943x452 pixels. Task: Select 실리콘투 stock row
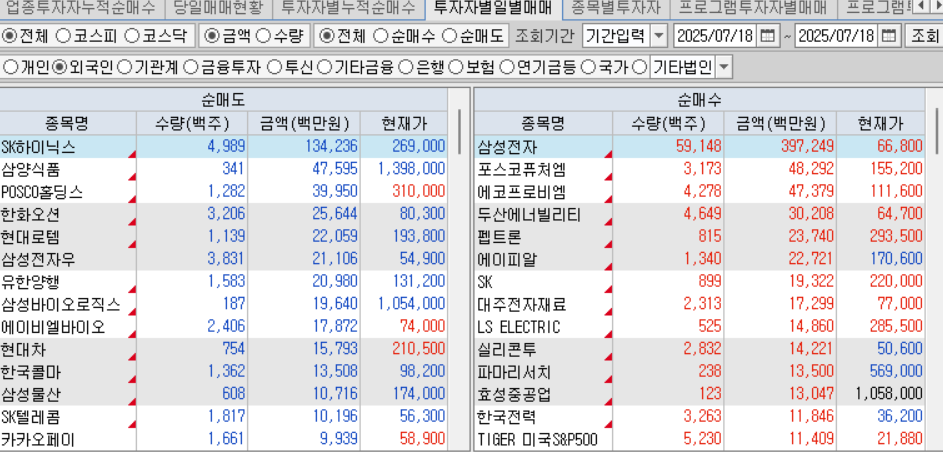point(699,349)
